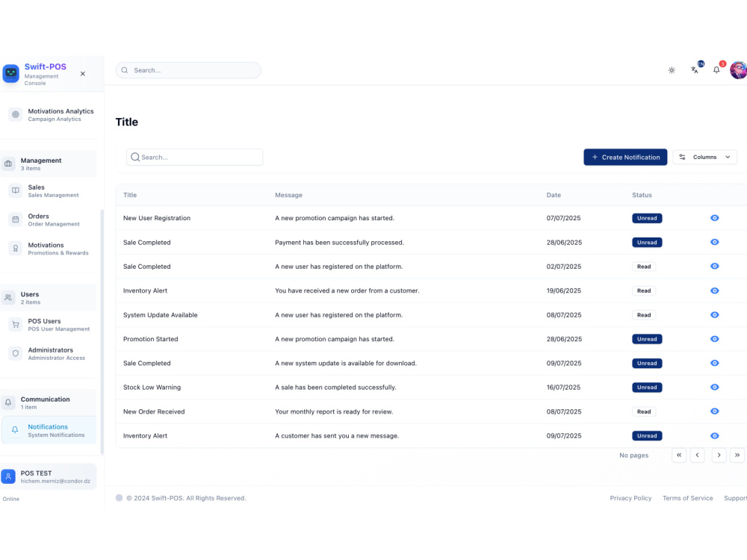Screen dimensions: 747x560
Task: View the Stock Low Warning notification
Action: tap(715, 387)
